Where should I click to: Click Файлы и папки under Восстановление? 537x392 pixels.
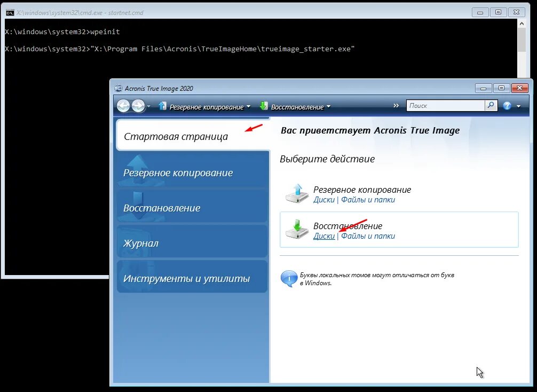pos(368,236)
